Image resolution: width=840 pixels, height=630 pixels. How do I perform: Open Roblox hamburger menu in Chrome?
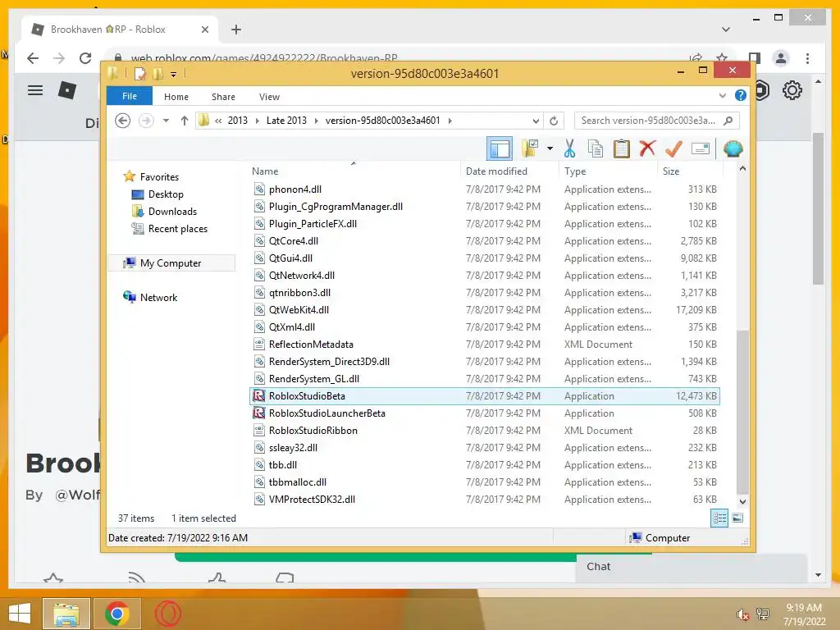(35, 90)
